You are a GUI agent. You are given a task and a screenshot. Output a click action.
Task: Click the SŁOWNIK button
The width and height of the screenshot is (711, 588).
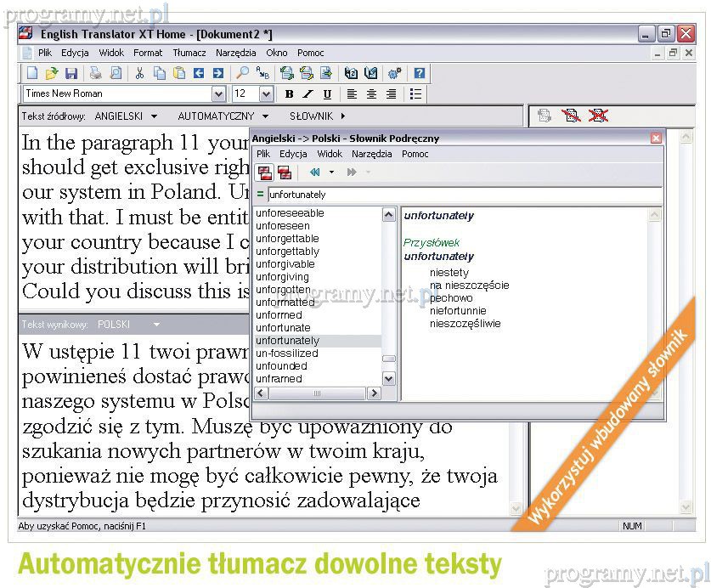click(317, 116)
